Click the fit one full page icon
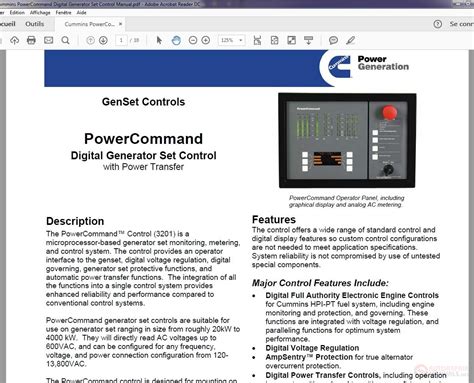This screenshot has width=474, height=383. (274, 40)
